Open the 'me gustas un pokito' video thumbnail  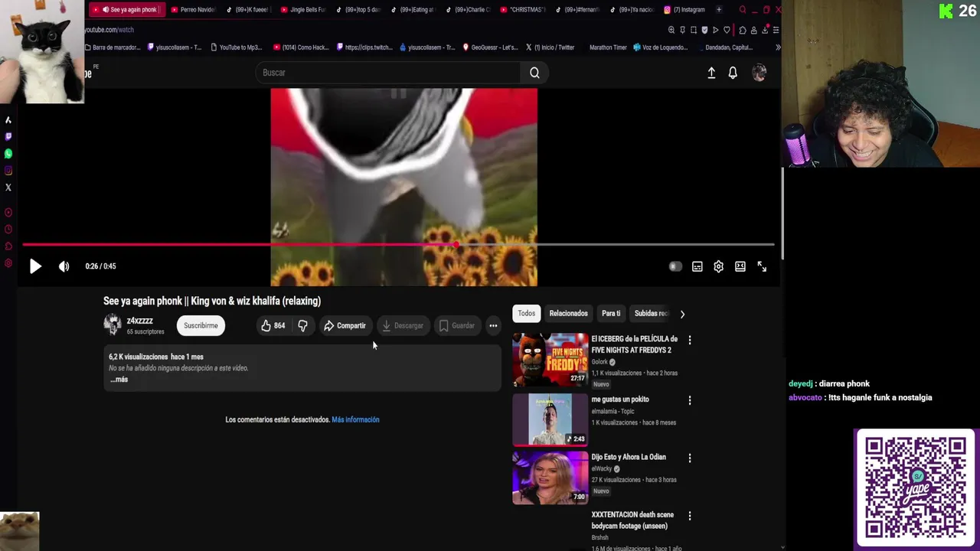click(550, 419)
